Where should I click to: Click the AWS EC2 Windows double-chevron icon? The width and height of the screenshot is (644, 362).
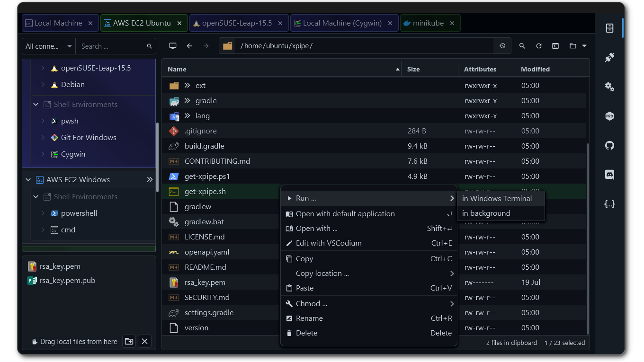pos(150,180)
